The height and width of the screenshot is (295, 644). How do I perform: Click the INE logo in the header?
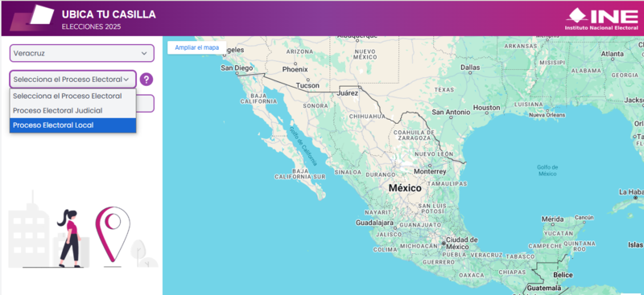(603, 18)
